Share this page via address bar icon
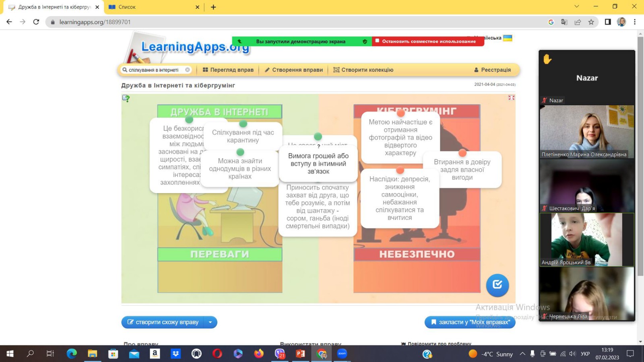Image resolution: width=644 pixels, height=362 pixels. point(578,22)
